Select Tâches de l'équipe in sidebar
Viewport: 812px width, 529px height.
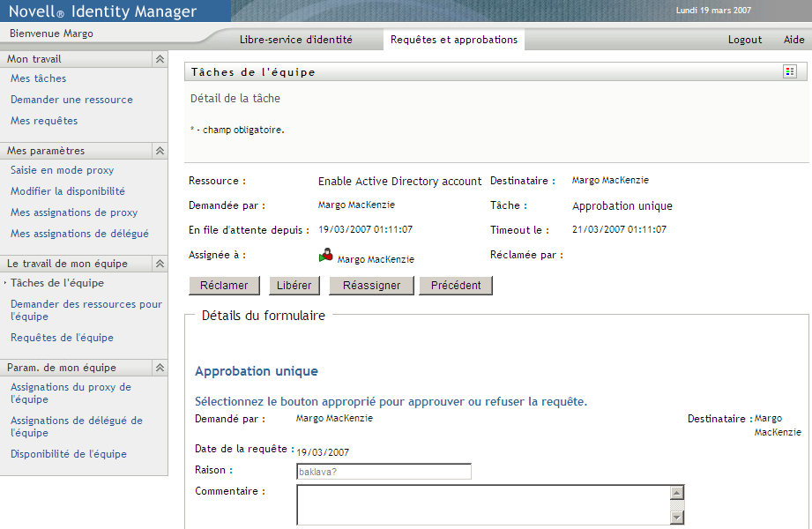57,283
